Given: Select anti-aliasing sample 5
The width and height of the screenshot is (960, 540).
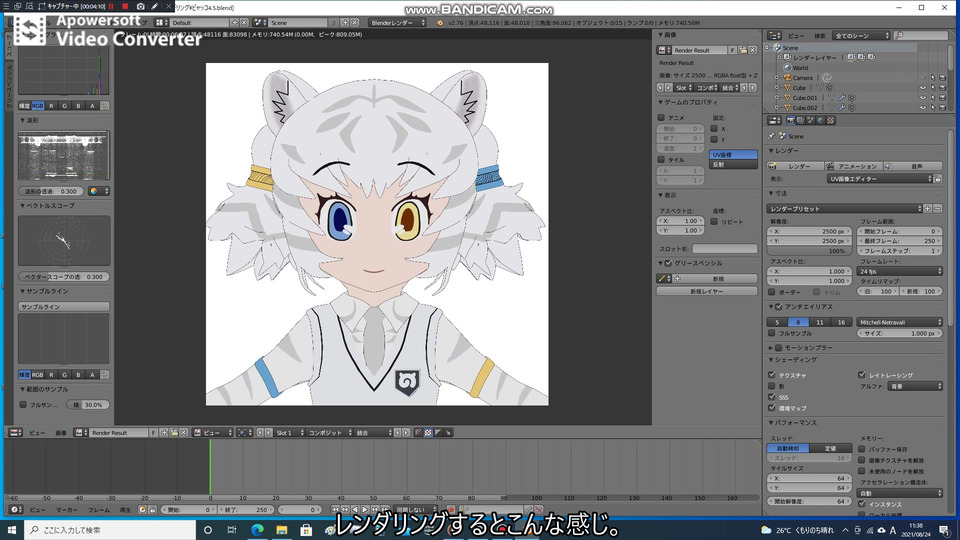Looking at the screenshot, I should click(777, 322).
